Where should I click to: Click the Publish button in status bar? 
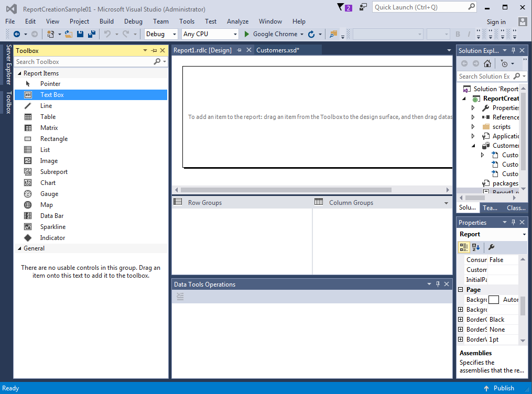(x=499, y=388)
